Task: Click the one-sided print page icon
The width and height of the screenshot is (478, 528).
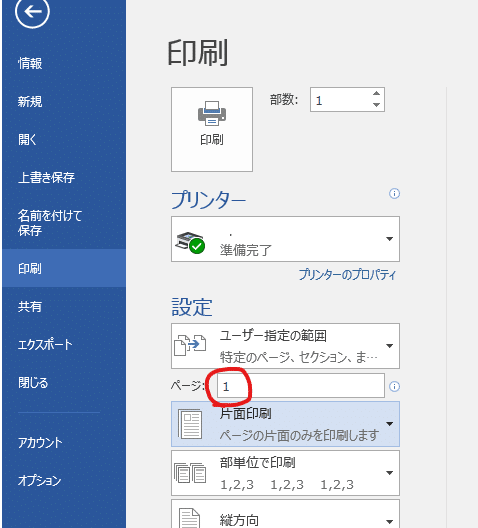Action: [x=190, y=424]
